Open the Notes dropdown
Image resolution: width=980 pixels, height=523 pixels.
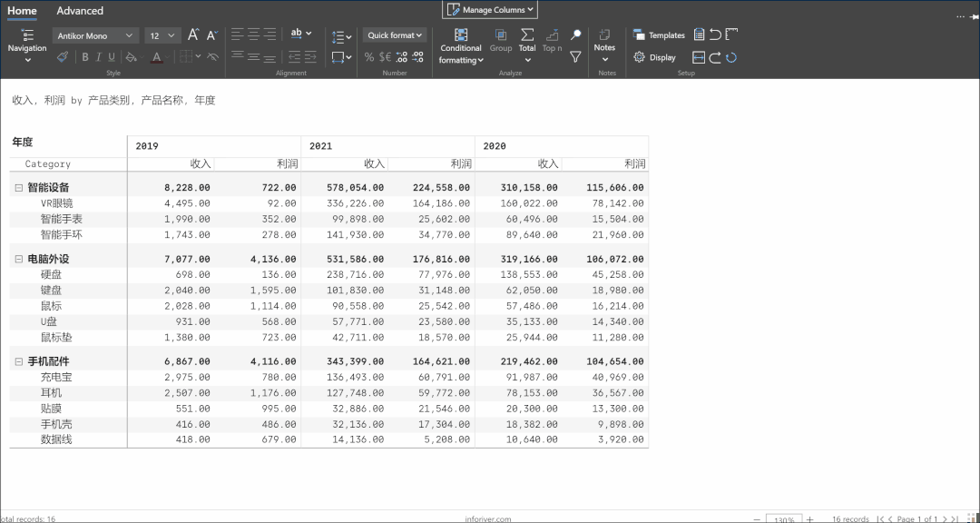pos(604,45)
